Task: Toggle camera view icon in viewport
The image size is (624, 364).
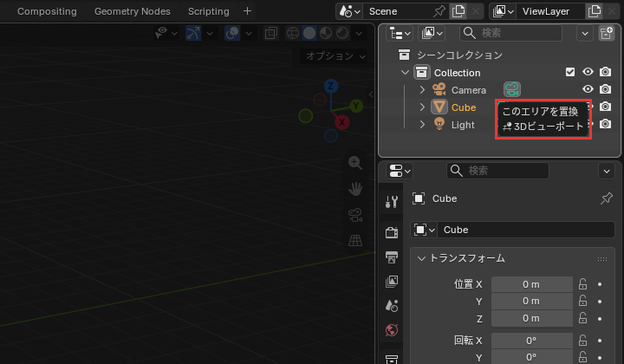Action: tap(355, 215)
